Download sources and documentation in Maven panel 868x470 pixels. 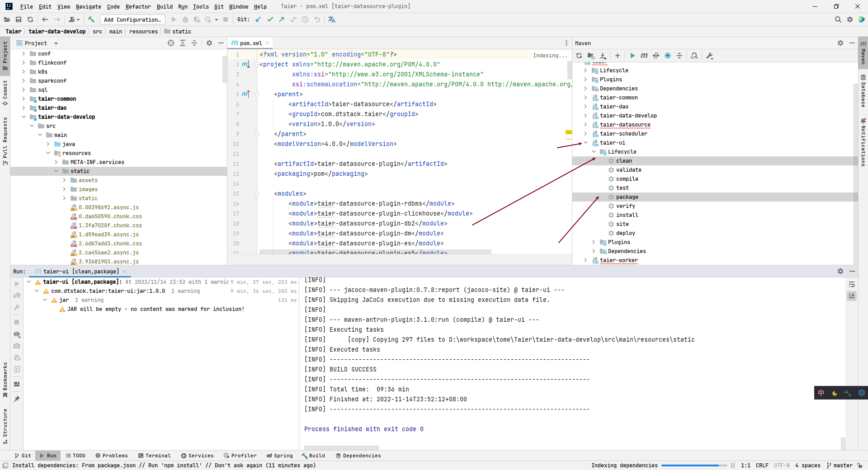click(603, 56)
